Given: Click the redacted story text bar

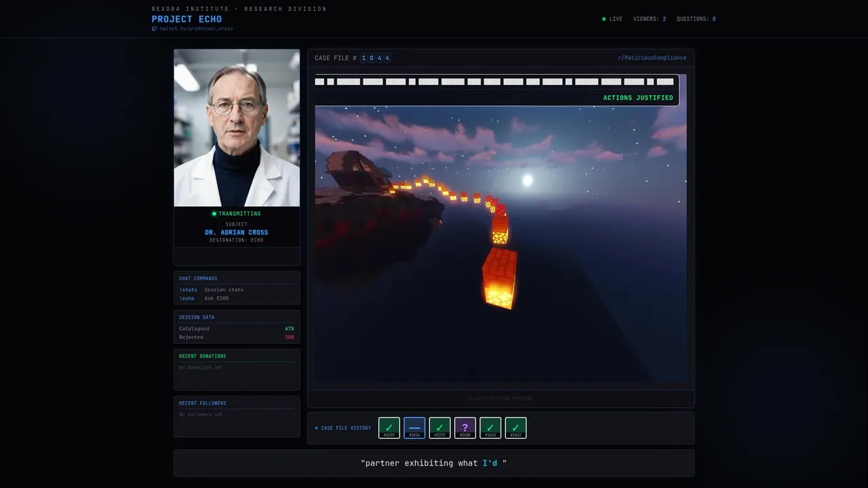Looking at the screenshot, I should point(494,81).
